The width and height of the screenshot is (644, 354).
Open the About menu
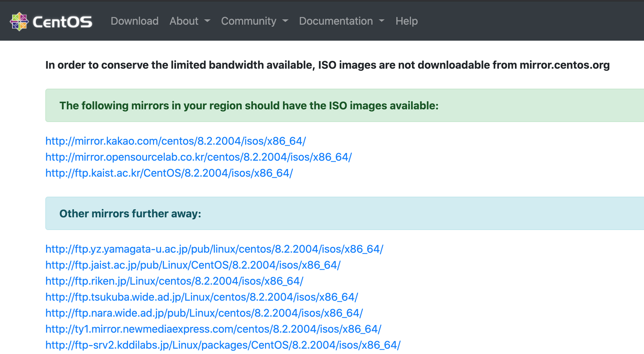(184, 21)
